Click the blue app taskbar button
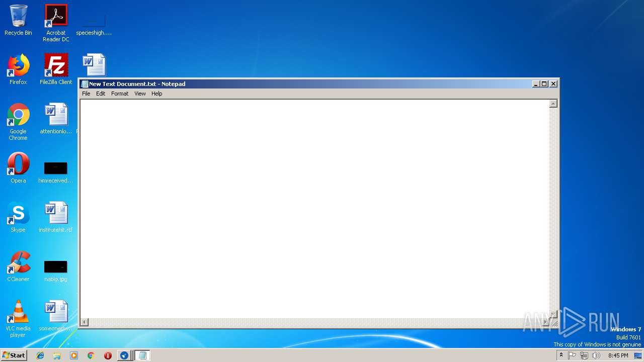 [x=124, y=355]
